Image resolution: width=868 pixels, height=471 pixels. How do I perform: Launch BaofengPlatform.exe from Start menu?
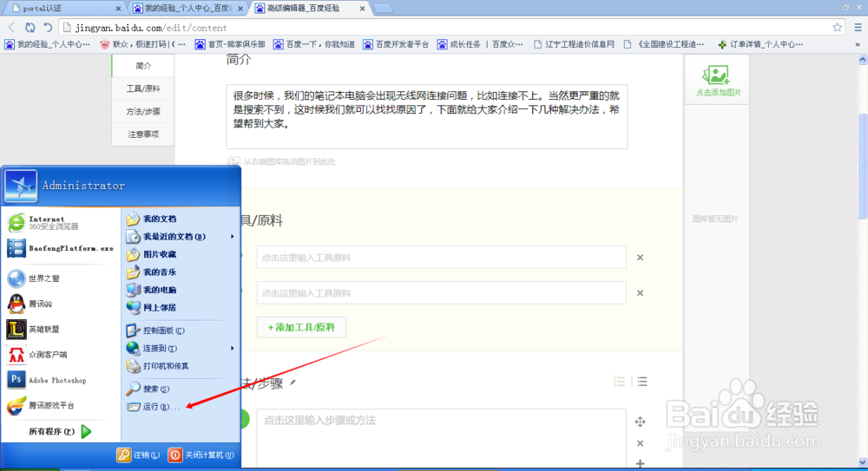62,248
